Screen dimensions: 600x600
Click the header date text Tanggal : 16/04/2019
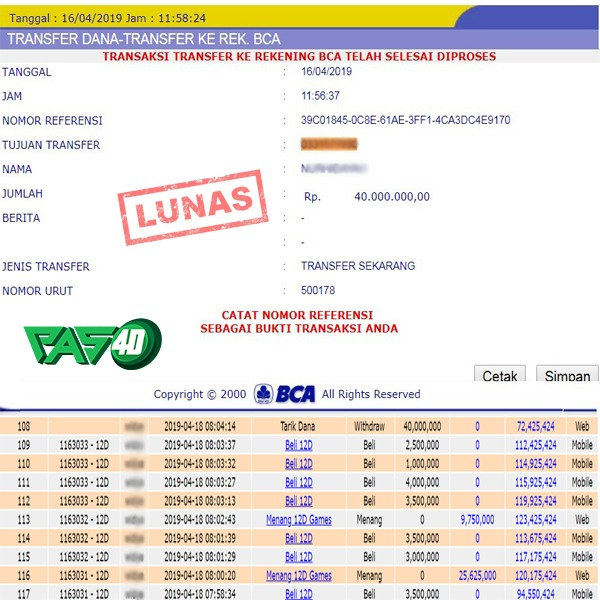(x=65, y=18)
